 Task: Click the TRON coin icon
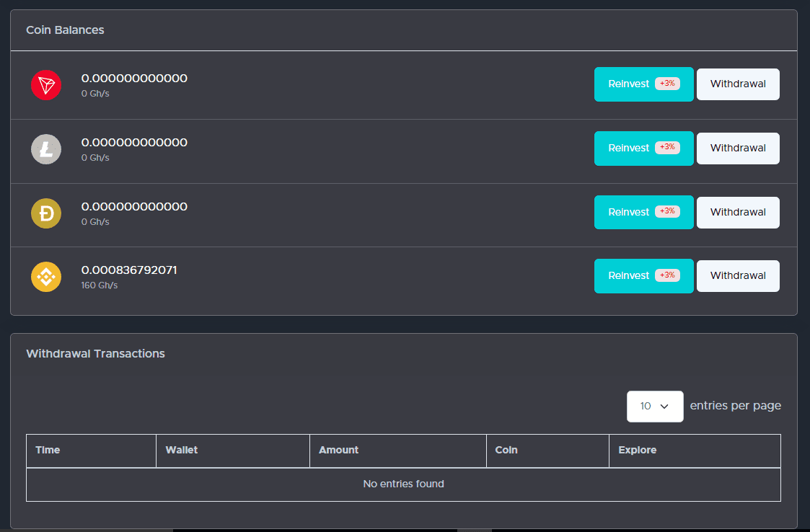pyautogui.click(x=46, y=85)
